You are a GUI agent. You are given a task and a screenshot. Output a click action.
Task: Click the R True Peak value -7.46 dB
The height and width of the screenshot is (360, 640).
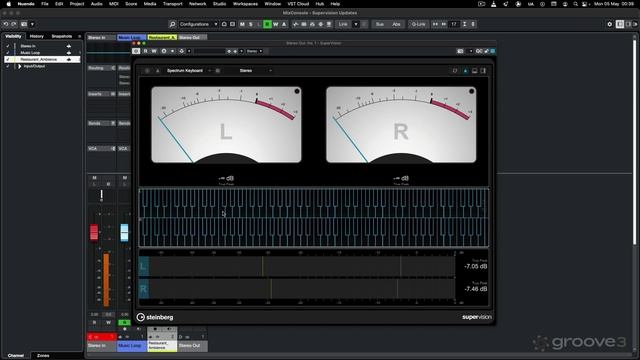476,289
